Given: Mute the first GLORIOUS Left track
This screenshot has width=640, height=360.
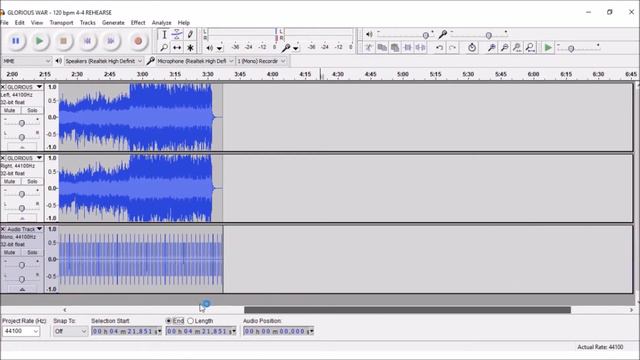Looking at the screenshot, I should pos(10,110).
